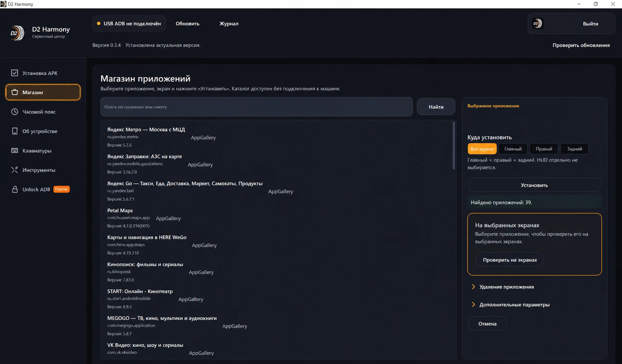The height and width of the screenshot is (364, 622).
Task: Click the device icon beside Об устройстве
Action: coord(14,131)
